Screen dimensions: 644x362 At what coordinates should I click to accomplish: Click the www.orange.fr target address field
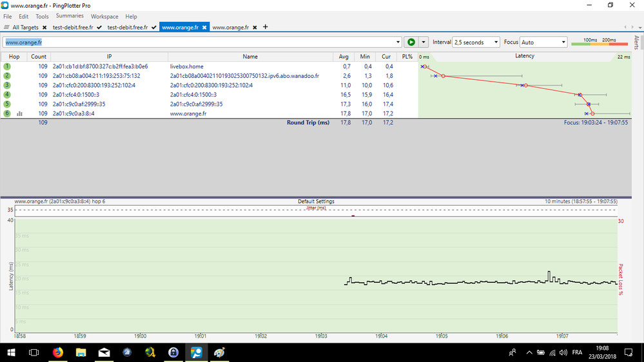tap(199, 42)
